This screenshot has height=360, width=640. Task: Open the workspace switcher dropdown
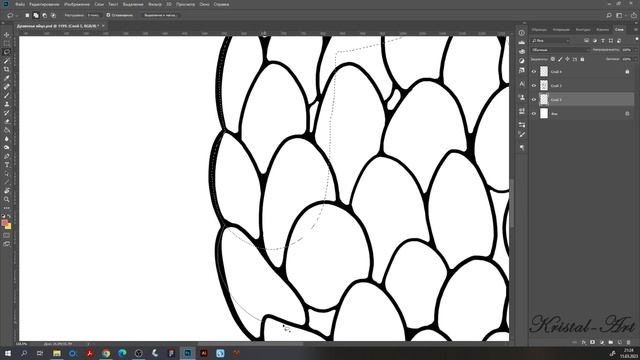pos(620,15)
